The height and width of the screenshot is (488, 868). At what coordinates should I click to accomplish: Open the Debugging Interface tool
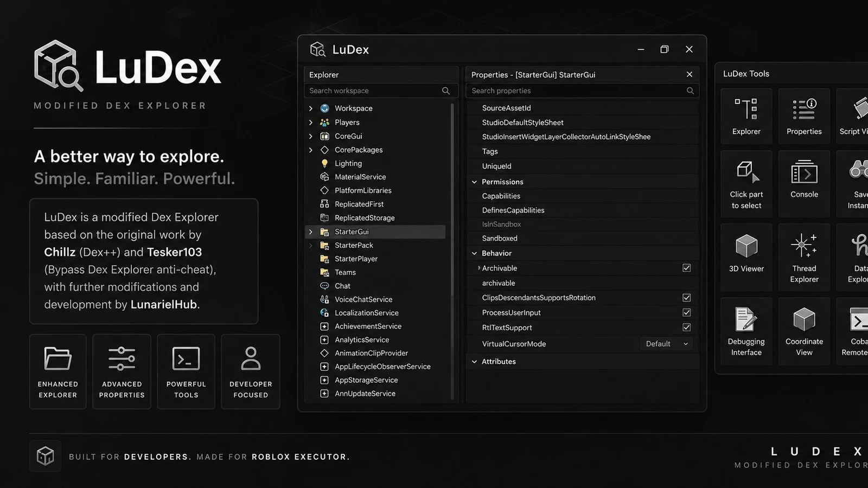[746, 331]
